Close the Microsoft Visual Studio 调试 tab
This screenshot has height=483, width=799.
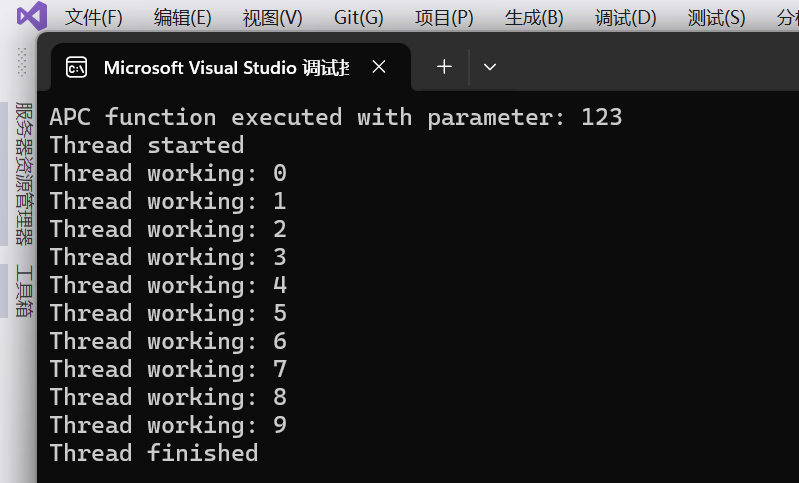coord(379,67)
